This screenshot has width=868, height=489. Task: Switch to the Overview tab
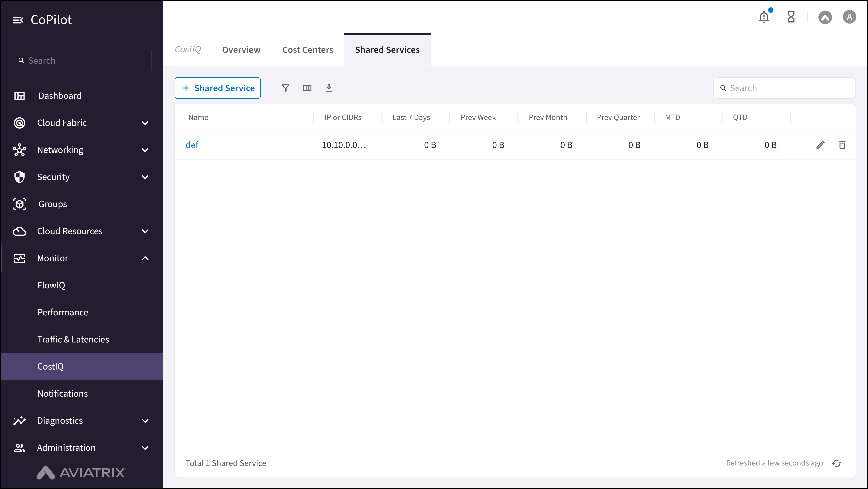click(241, 50)
